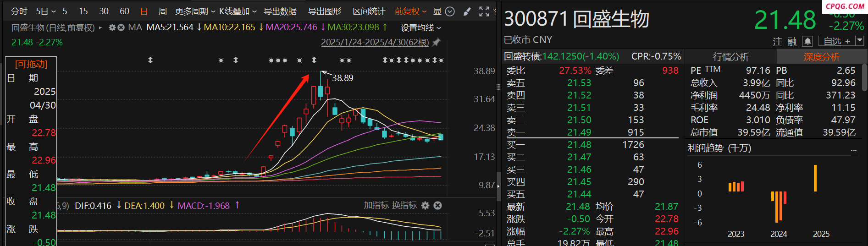Open 区间统计 range statistics

click(369, 11)
